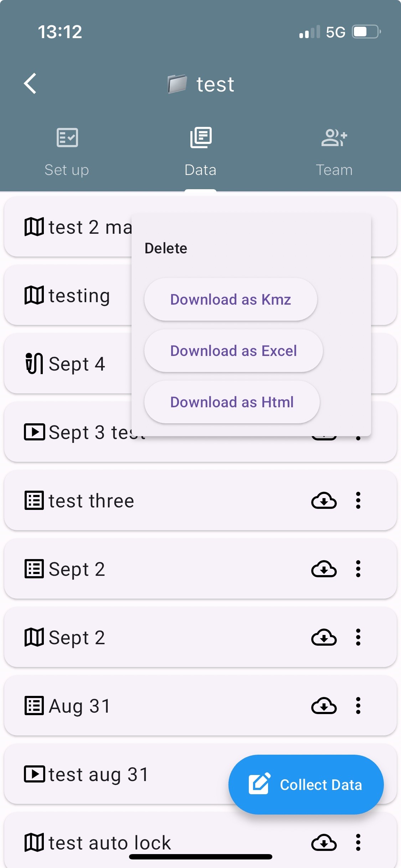This screenshot has height=868, width=401.
Task: Open three-dot menu for test auto lock
Action: tap(358, 843)
